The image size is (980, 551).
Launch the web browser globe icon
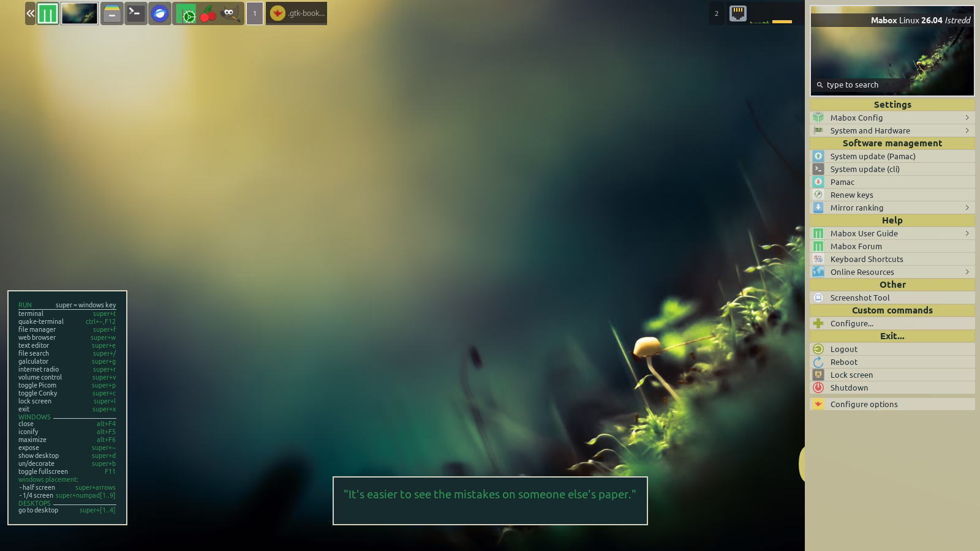click(160, 13)
